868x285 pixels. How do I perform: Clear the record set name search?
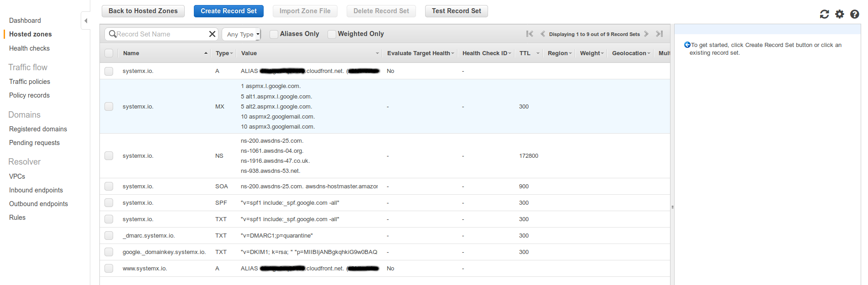(212, 34)
